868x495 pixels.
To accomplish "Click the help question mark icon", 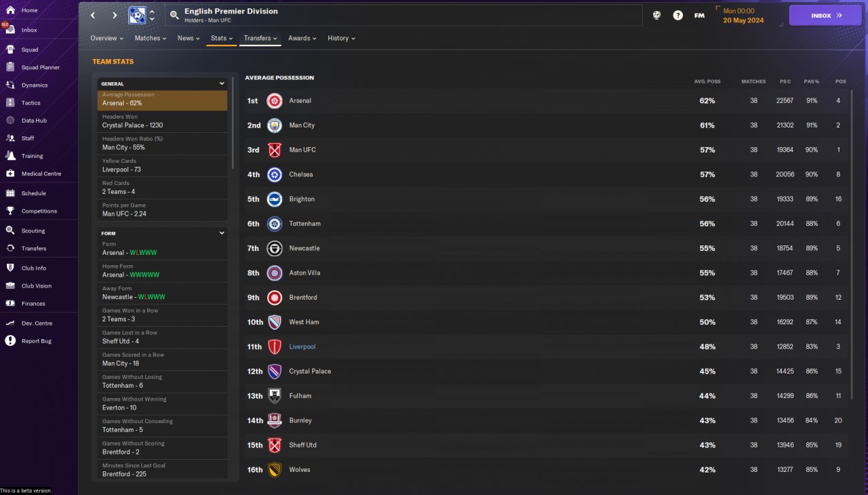I will (678, 15).
